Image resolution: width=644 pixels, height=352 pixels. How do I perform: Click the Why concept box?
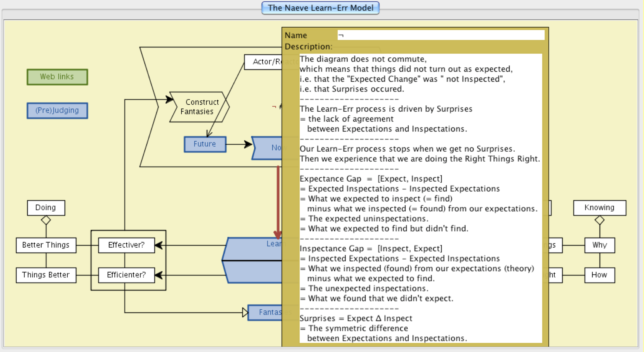pos(599,245)
